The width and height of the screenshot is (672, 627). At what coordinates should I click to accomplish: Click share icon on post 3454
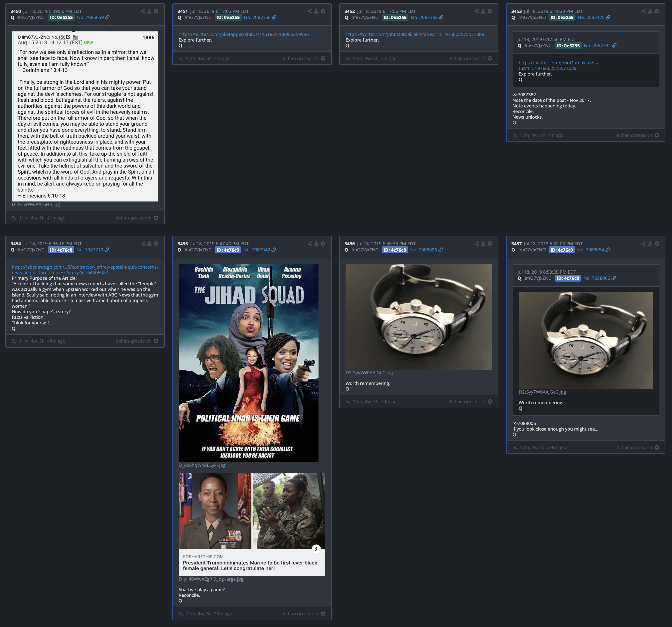click(143, 244)
